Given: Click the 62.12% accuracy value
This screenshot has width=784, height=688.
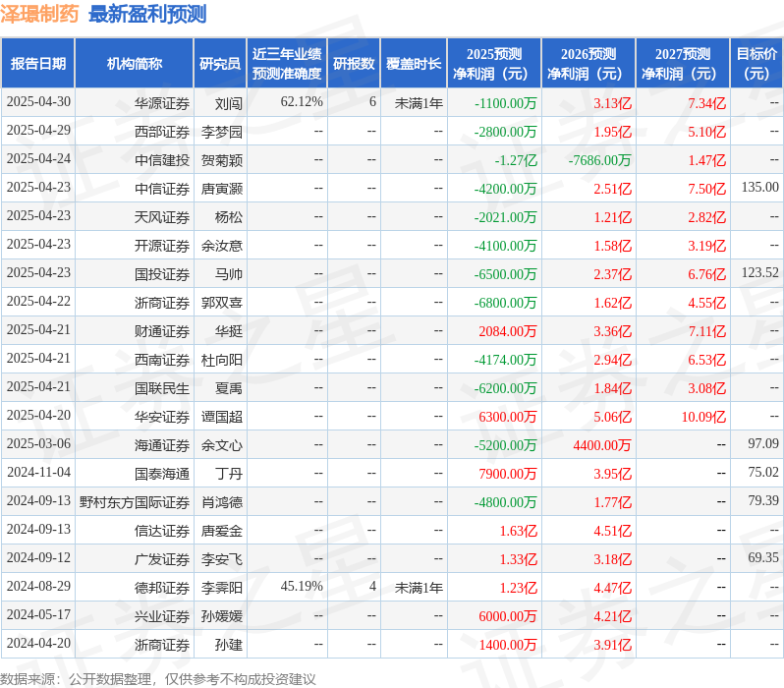Looking at the screenshot, I should (302, 102).
